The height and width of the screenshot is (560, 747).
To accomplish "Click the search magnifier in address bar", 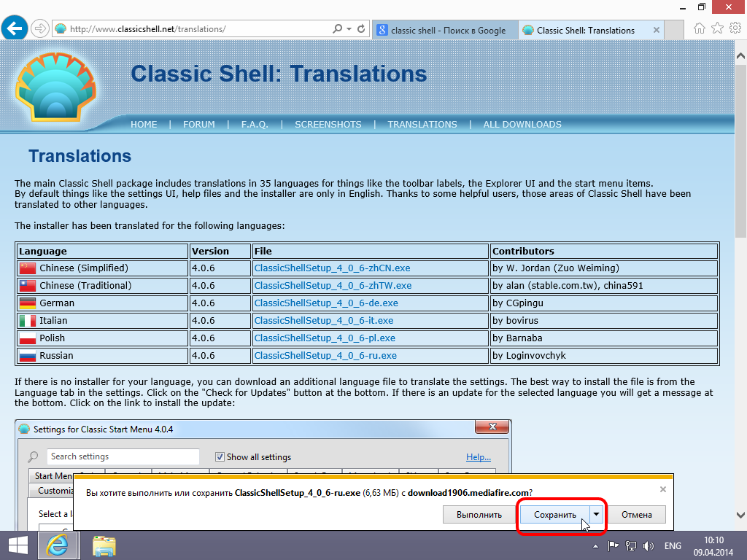I will (337, 28).
